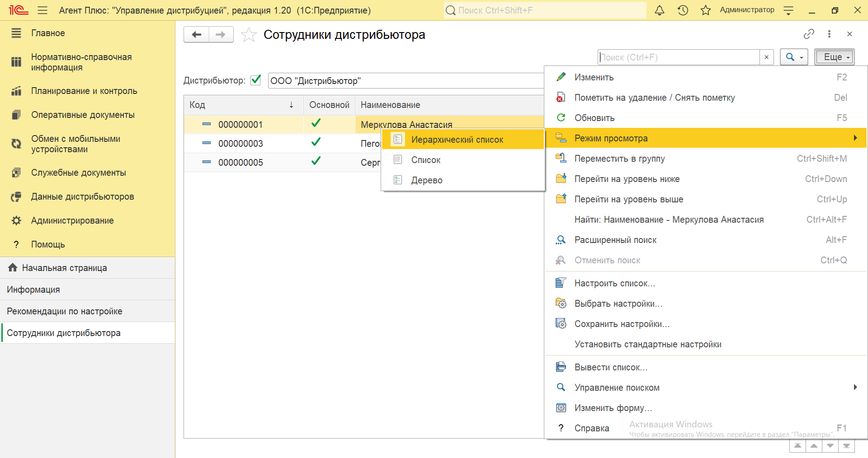868x458 pixels.
Task: Switch to Информация tab
Action: [87, 290]
